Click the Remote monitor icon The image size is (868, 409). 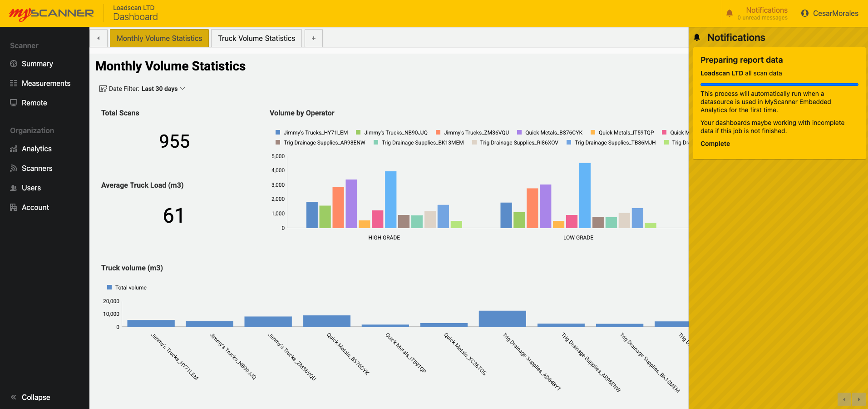point(14,103)
